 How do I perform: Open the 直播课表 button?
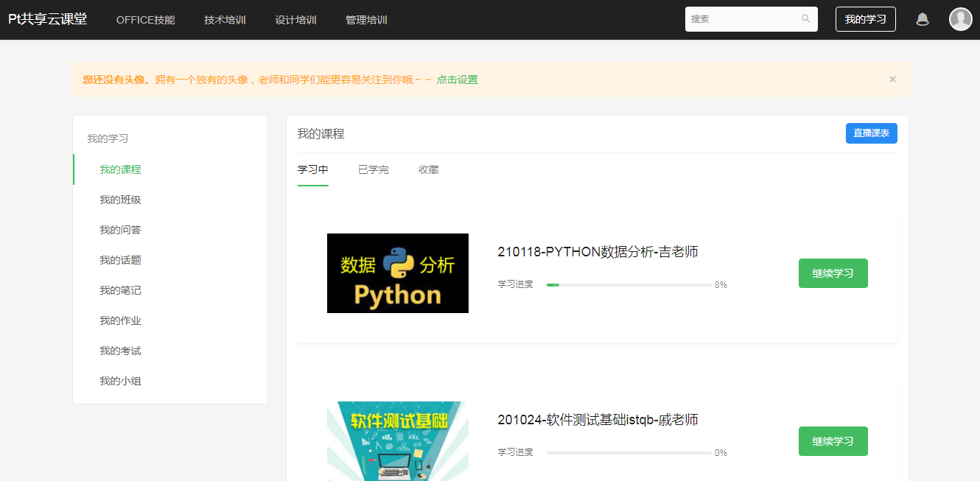871,133
